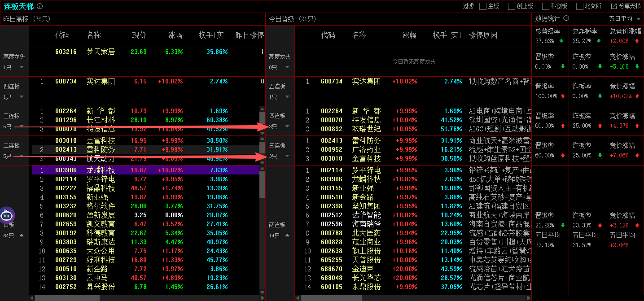Select the 昇兴股份 row

coord(145,287)
